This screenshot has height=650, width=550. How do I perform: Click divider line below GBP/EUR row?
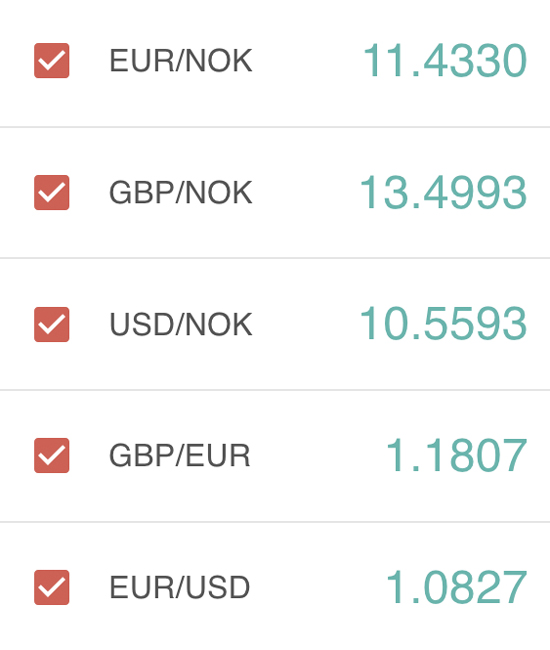(275, 522)
